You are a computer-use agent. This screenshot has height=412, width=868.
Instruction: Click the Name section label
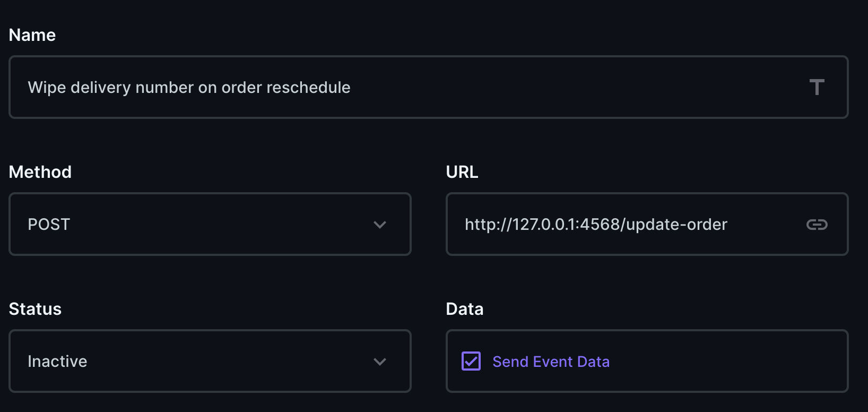(32, 35)
